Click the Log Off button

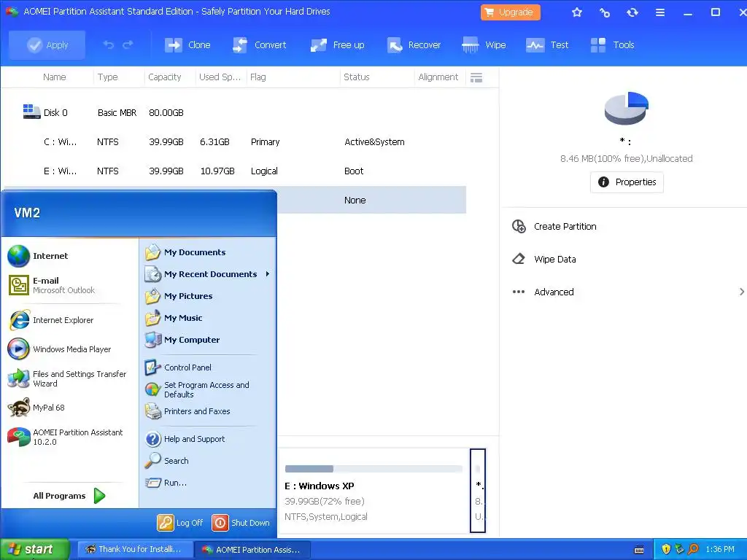[x=181, y=523]
